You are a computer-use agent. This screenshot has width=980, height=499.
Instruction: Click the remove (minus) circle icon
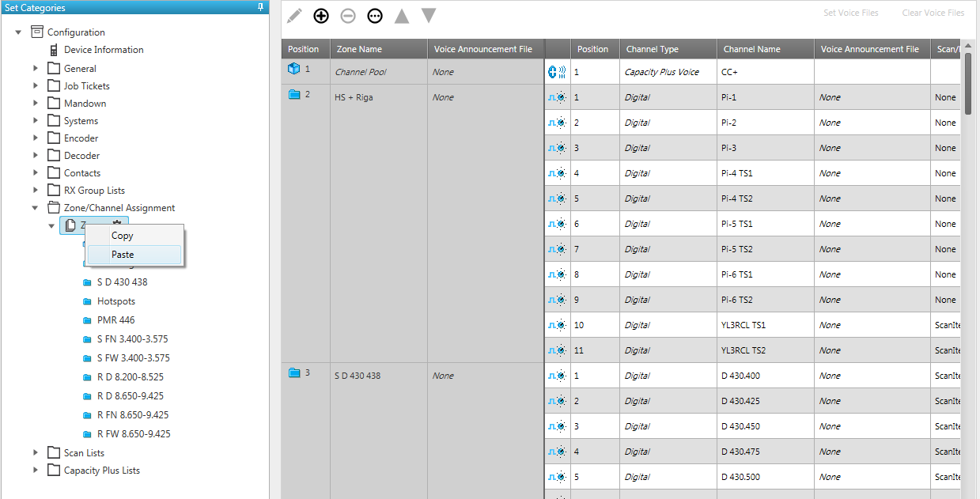(x=348, y=16)
